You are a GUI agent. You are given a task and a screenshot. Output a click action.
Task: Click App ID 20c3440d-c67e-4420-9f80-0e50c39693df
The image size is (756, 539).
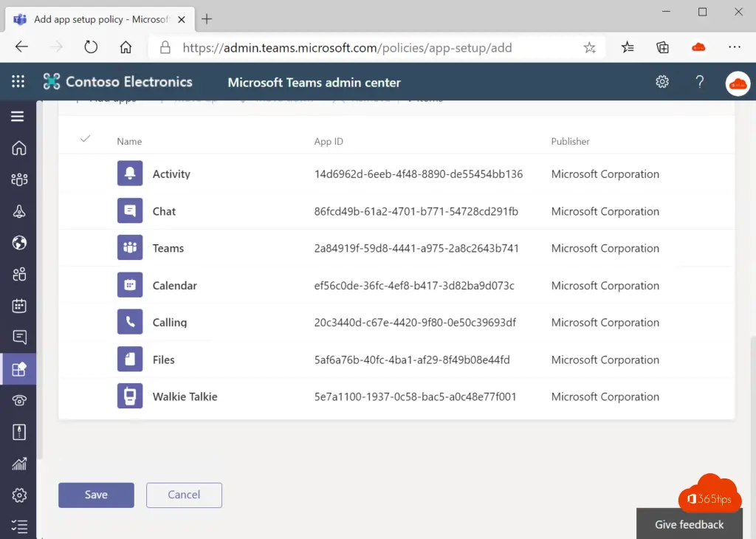point(415,323)
